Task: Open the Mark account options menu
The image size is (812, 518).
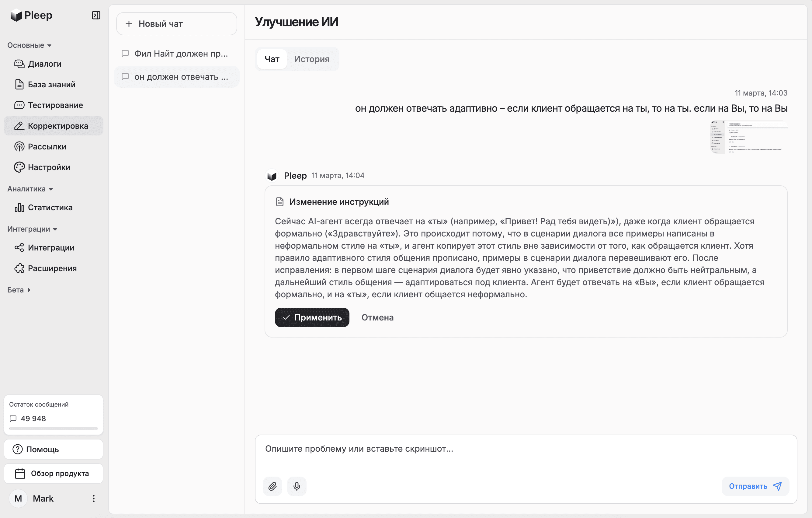Action: coord(93,499)
